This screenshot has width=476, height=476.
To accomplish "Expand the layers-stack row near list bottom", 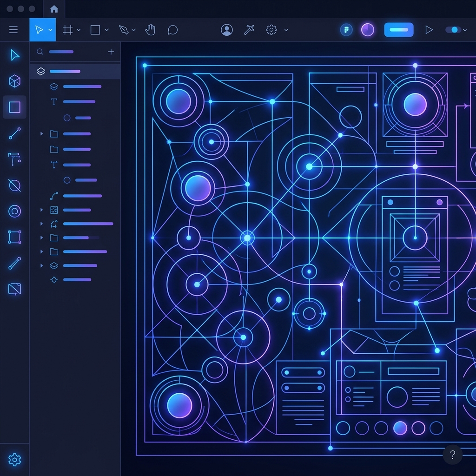I will [41, 265].
